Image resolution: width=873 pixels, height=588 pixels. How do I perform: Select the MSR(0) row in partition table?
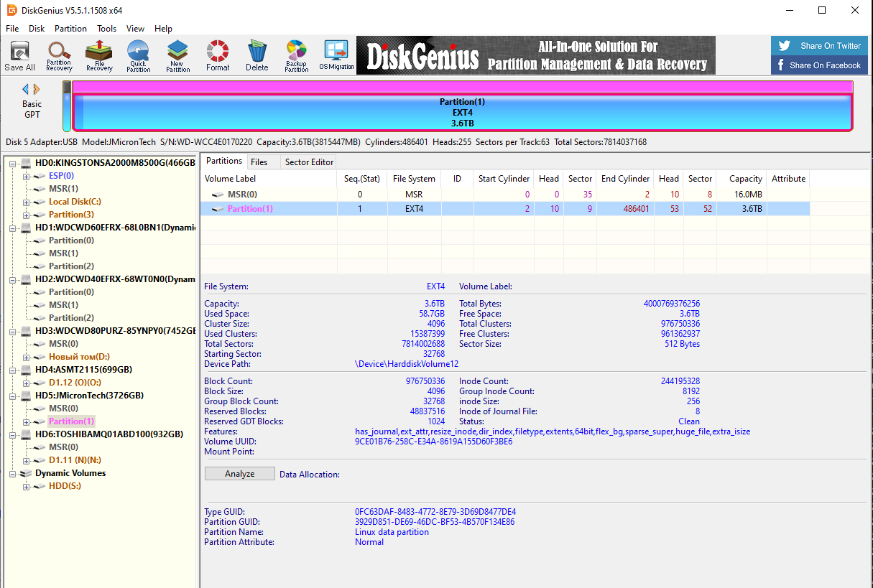click(242, 195)
